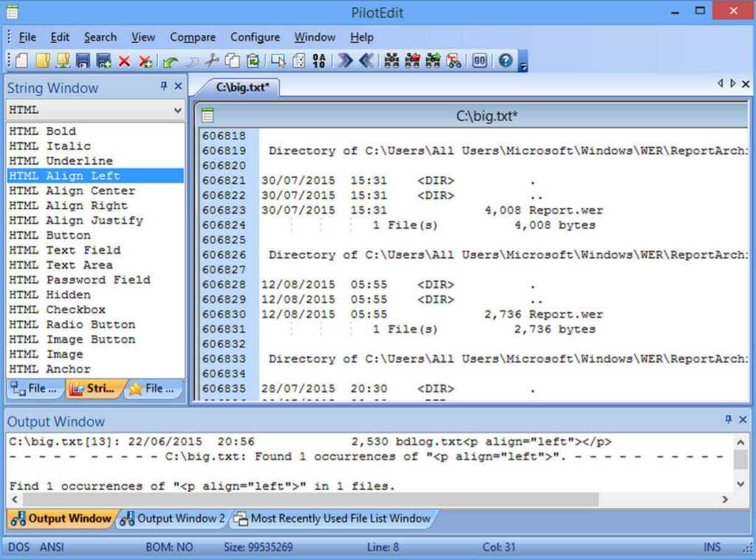Open the Compare menu
The image size is (756, 560).
pyautogui.click(x=193, y=37)
